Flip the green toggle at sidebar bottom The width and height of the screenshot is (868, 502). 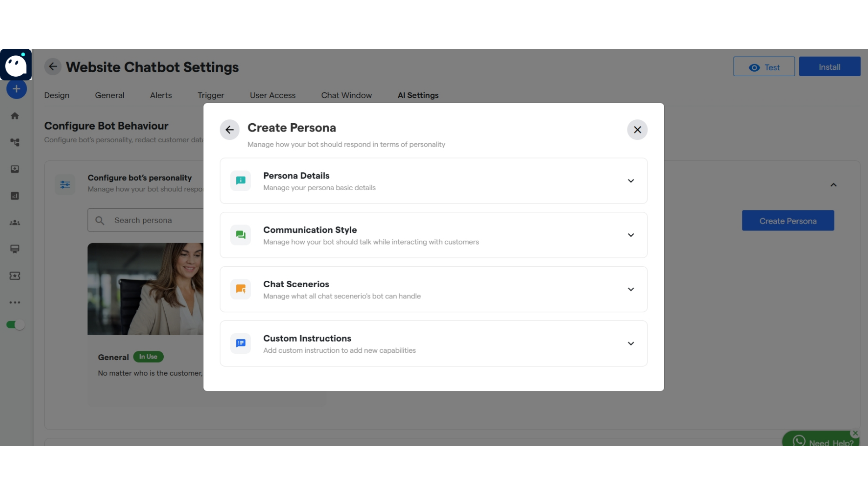[x=15, y=325]
